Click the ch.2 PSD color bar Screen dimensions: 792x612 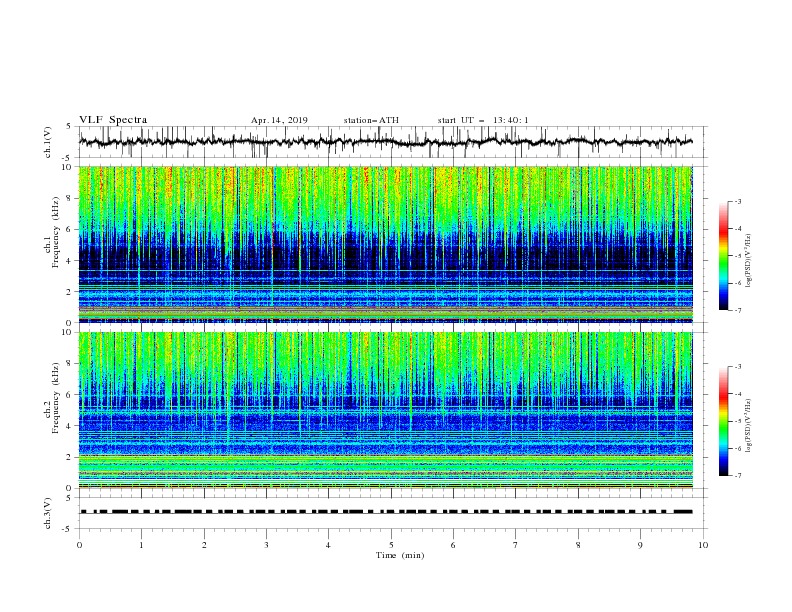723,421
